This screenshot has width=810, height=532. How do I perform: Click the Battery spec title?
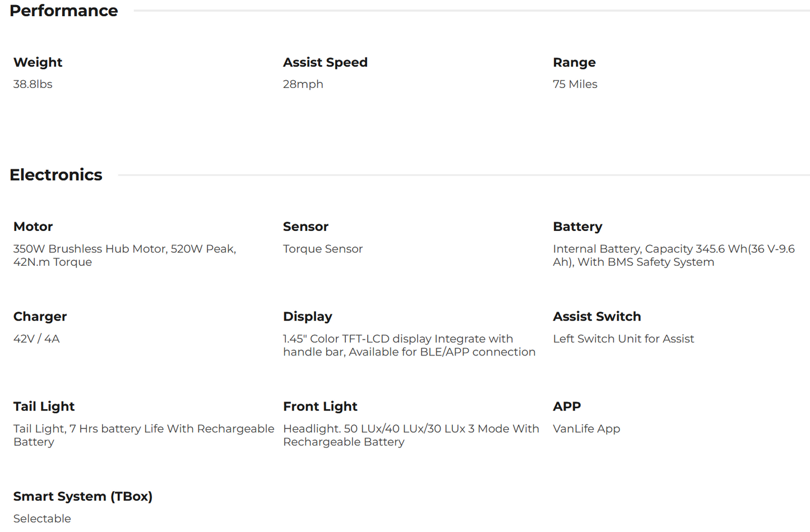577,226
